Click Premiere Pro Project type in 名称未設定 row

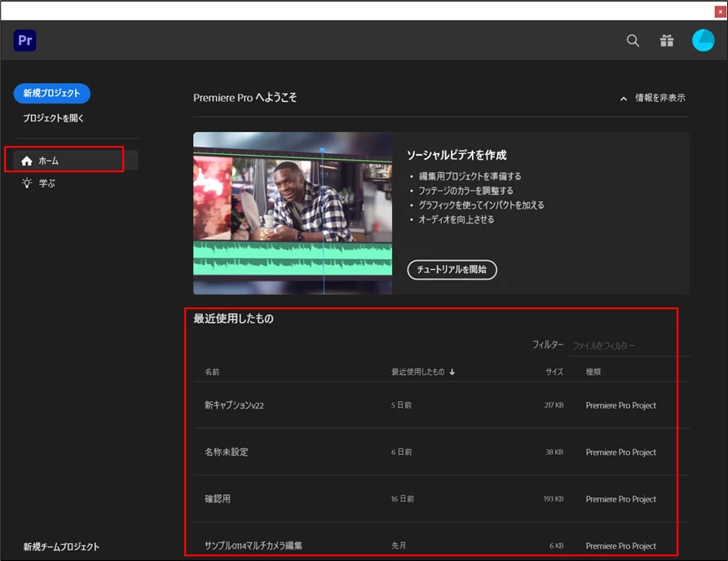click(620, 453)
